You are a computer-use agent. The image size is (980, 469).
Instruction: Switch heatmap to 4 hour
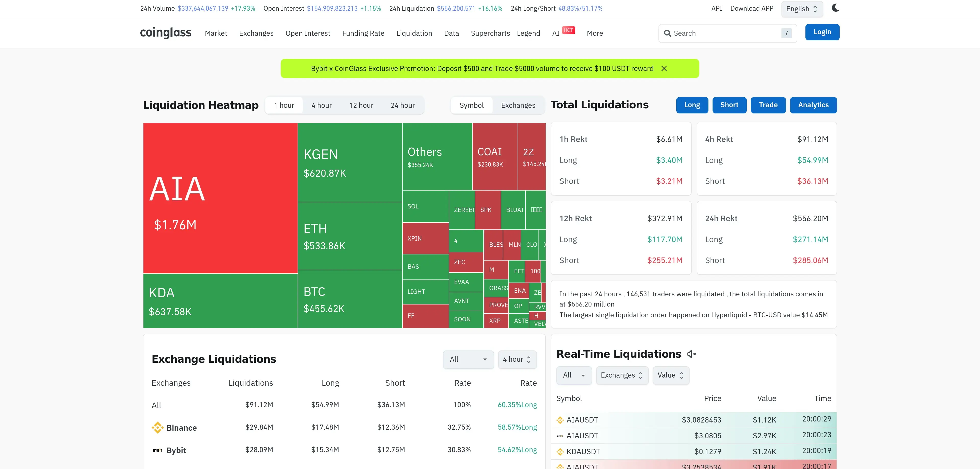pos(322,105)
